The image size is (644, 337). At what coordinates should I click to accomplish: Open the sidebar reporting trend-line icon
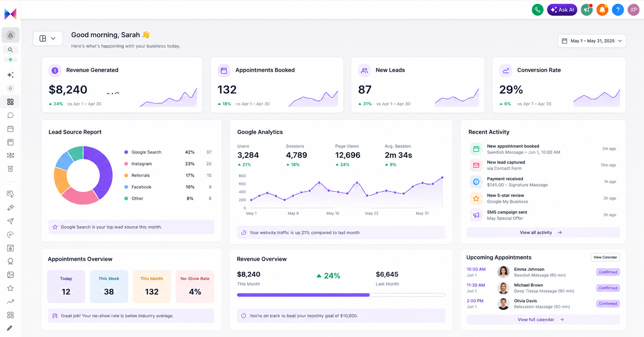(10, 301)
